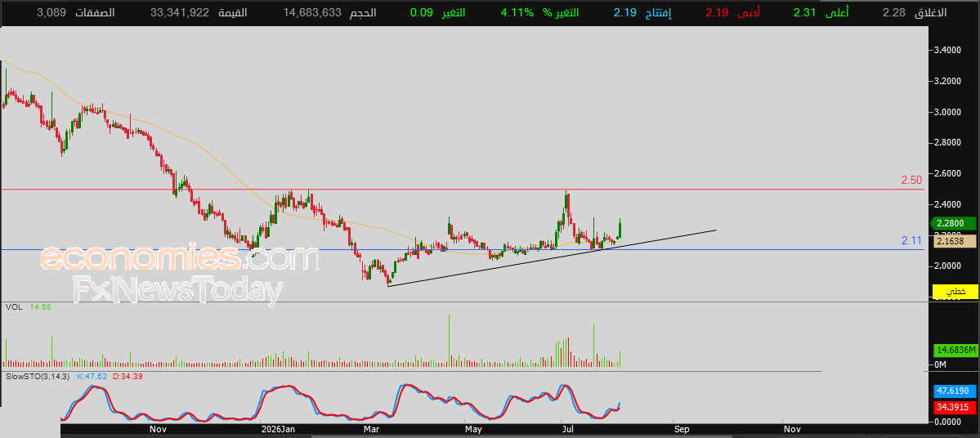Select the green 2.2800 current price tag
The image size is (980, 438).
pos(955,223)
